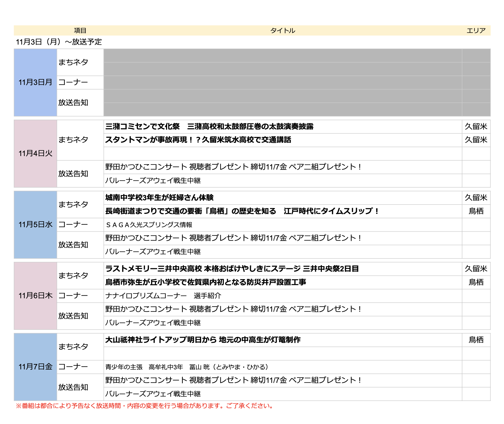This screenshot has width=504, height=424.
Task: Select the 11月3日月 date cell
Action: click(35, 82)
